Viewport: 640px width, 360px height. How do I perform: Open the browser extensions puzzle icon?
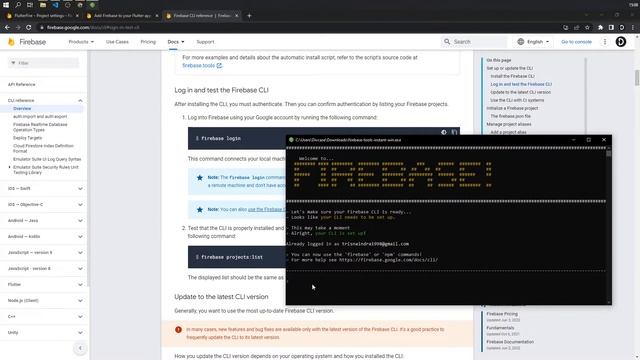click(x=600, y=27)
